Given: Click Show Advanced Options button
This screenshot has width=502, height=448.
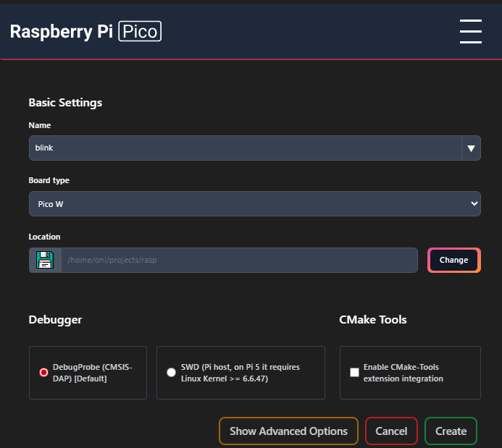Looking at the screenshot, I should pyautogui.click(x=288, y=431).
